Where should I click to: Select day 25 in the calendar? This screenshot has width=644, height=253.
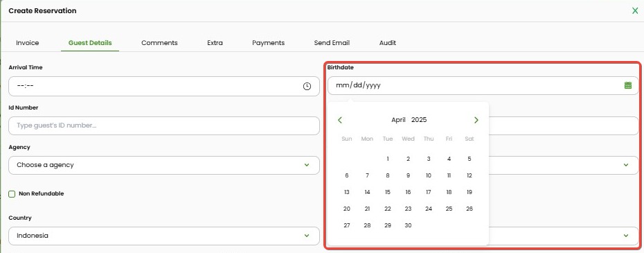point(449,209)
